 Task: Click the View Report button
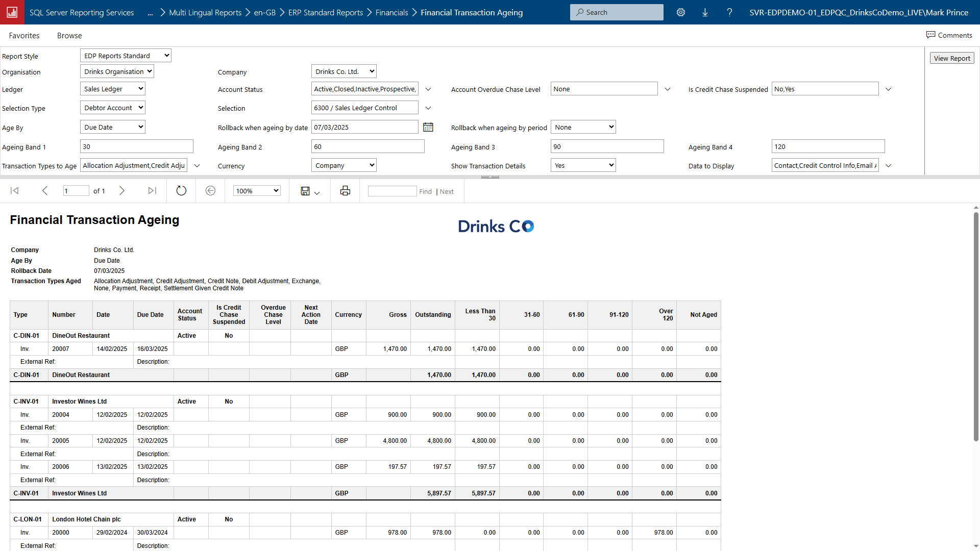[x=951, y=58]
